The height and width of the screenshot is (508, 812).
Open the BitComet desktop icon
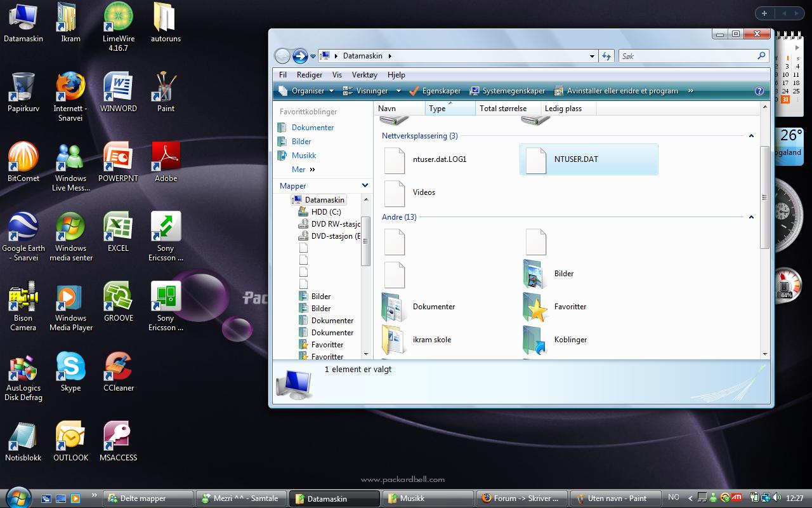[23, 163]
